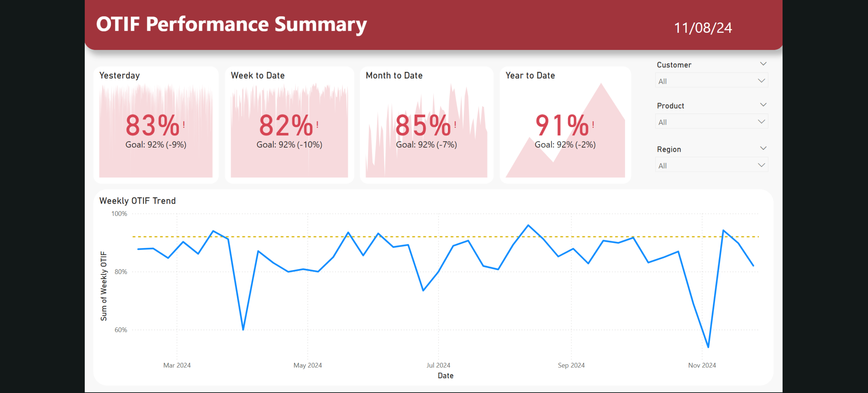The height and width of the screenshot is (393, 868).
Task: Click the alert icon beside 85%
Action: [455, 124]
